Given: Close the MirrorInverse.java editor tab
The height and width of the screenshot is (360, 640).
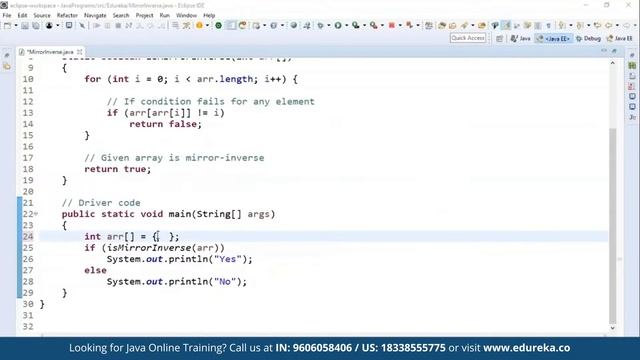Looking at the screenshot, I should tap(80, 52).
